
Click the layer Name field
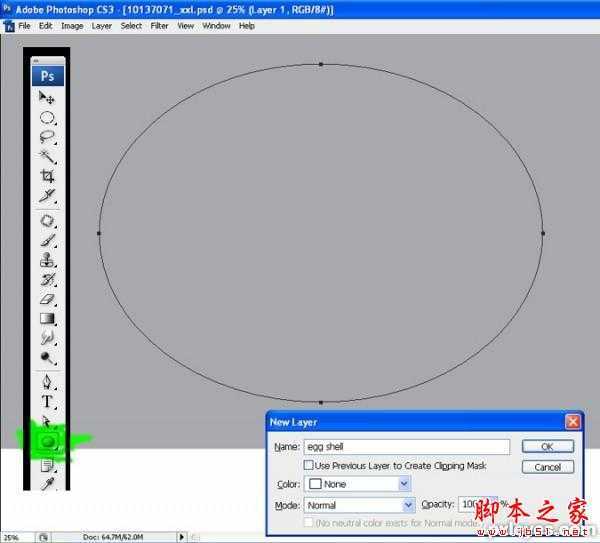pos(407,447)
